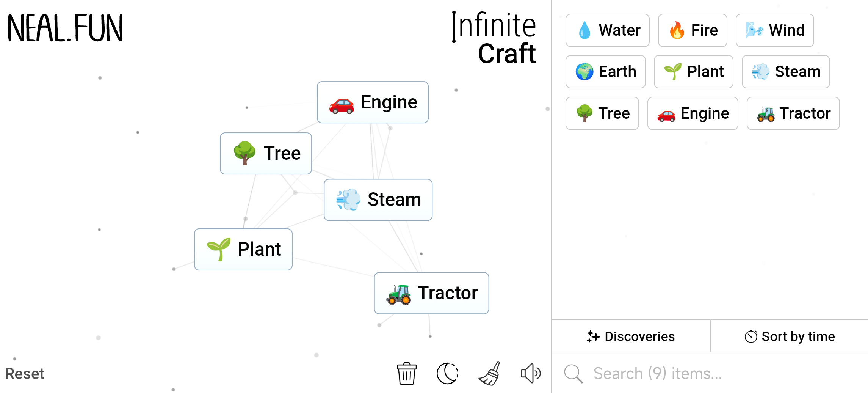The image size is (868, 393).
Task: Click the trash can delete icon
Action: (406, 374)
